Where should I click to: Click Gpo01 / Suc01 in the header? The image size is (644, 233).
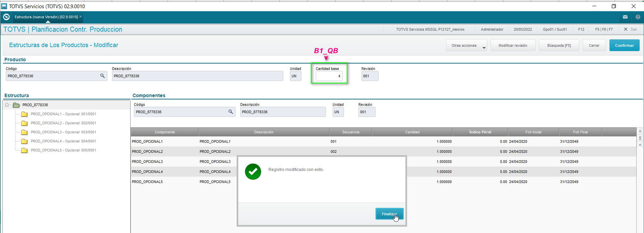click(x=555, y=29)
